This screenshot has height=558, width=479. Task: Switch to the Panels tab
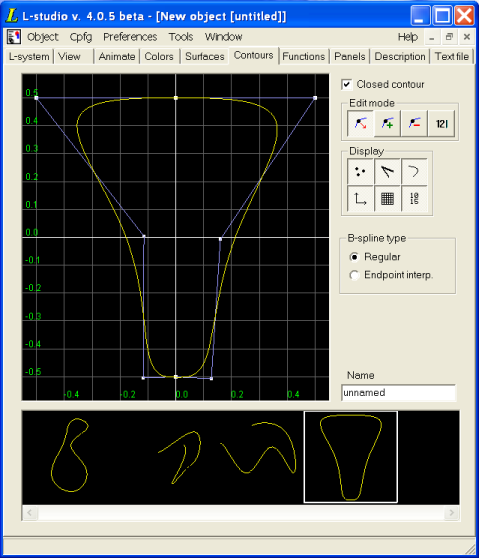click(350, 57)
